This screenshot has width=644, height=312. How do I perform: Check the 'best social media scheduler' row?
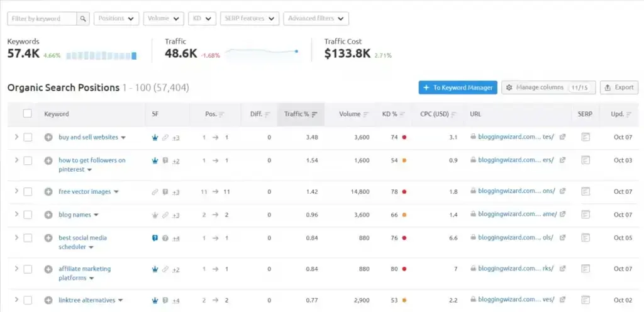point(28,238)
